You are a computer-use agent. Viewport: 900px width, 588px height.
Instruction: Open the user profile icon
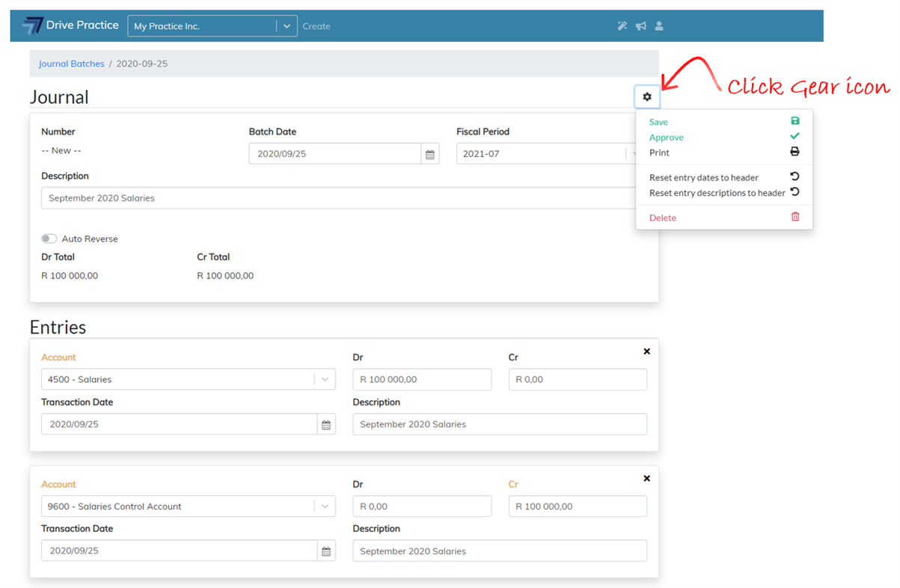click(x=659, y=26)
